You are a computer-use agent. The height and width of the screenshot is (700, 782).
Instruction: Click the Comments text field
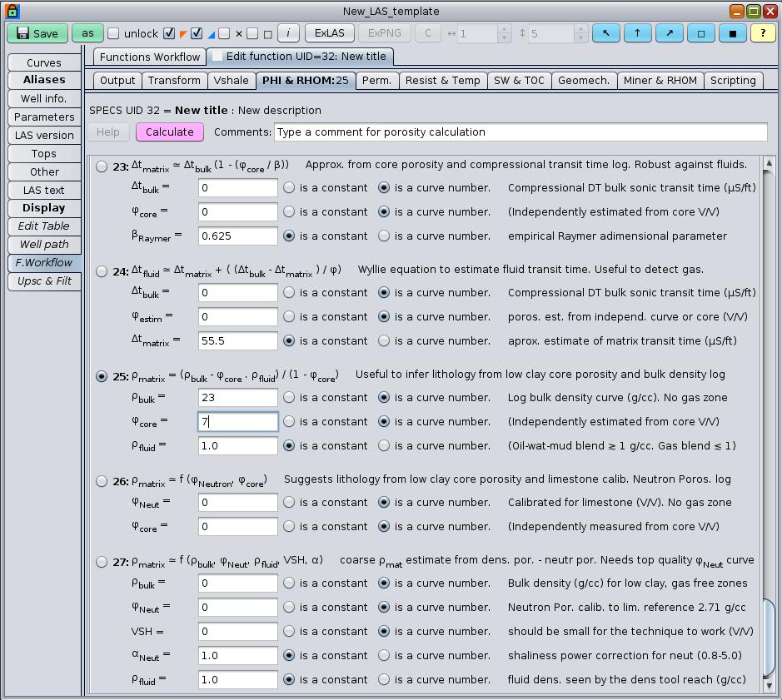tap(521, 132)
